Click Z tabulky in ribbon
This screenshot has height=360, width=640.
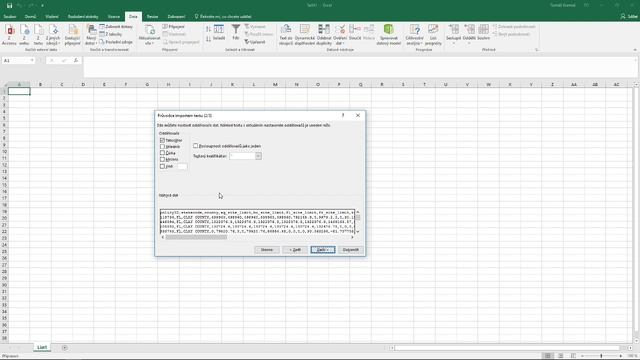111,34
